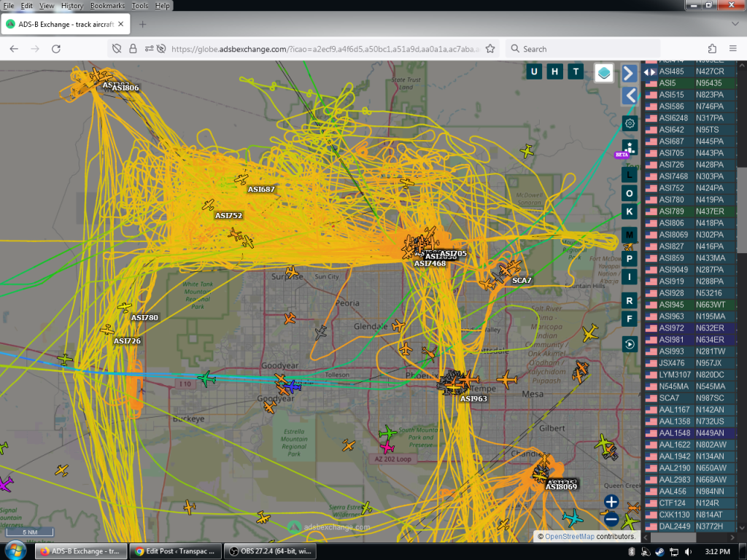Select the ASI5 N95435 list row

tap(690, 83)
